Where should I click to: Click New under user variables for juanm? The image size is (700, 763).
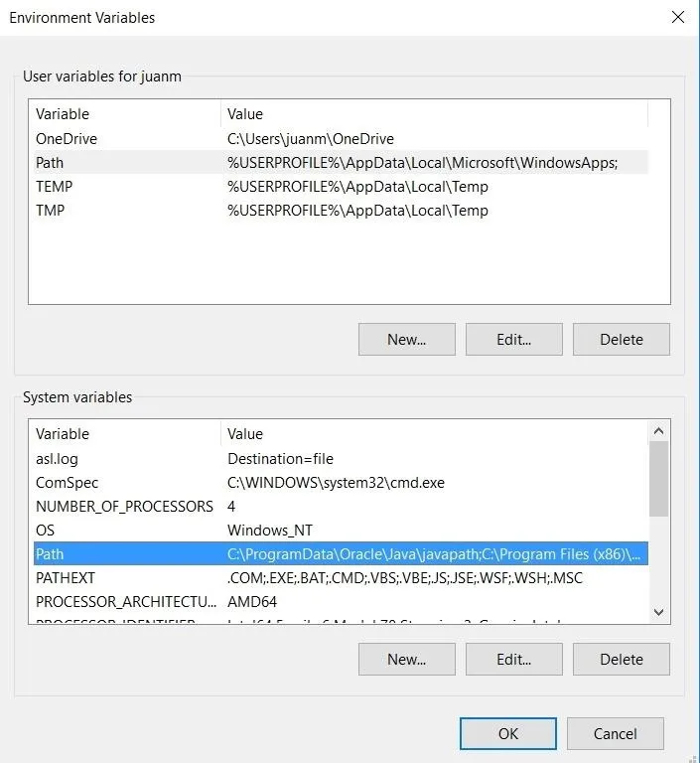407,339
